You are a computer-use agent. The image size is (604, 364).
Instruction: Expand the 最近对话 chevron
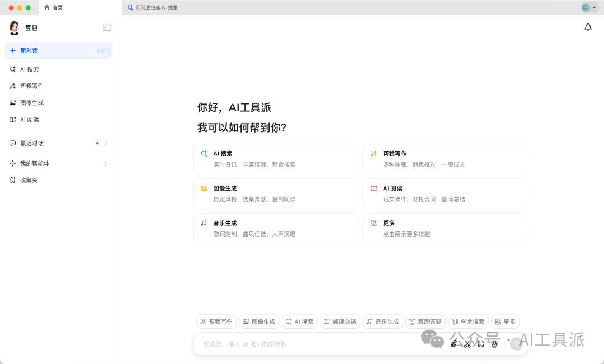coord(105,143)
